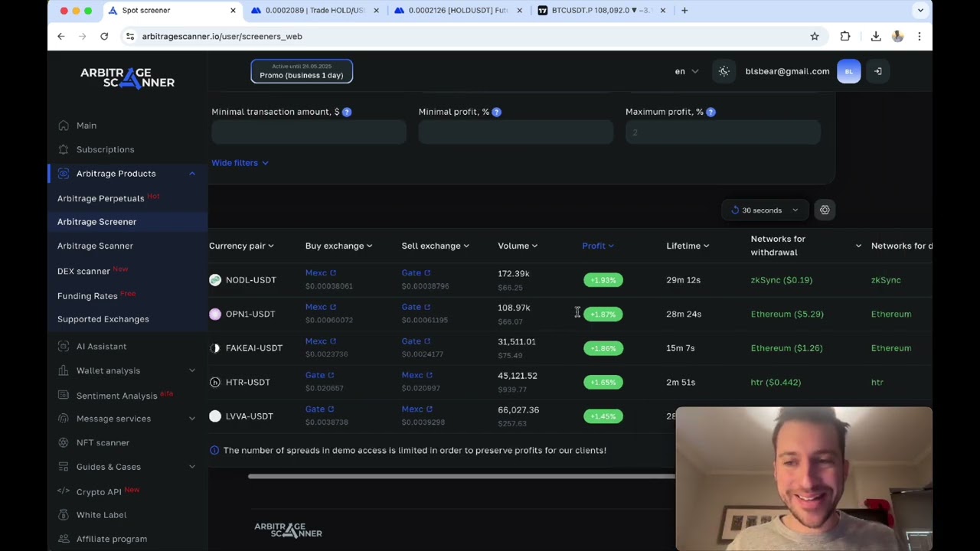Open Mexc buy link for NODL-USDT
The height and width of the screenshot is (551, 980).
[x=321, y=273]
